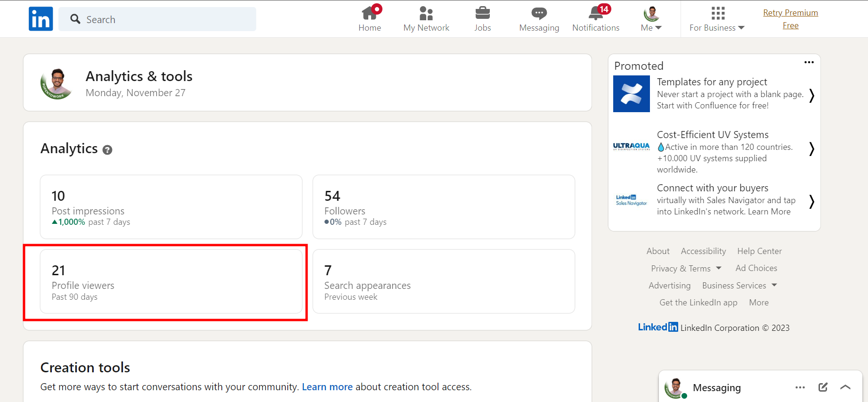The height and width of the screenshot is (402, 868).
Task: Click the Learn more link under Creation tools
Action: [x=327, y=387]
